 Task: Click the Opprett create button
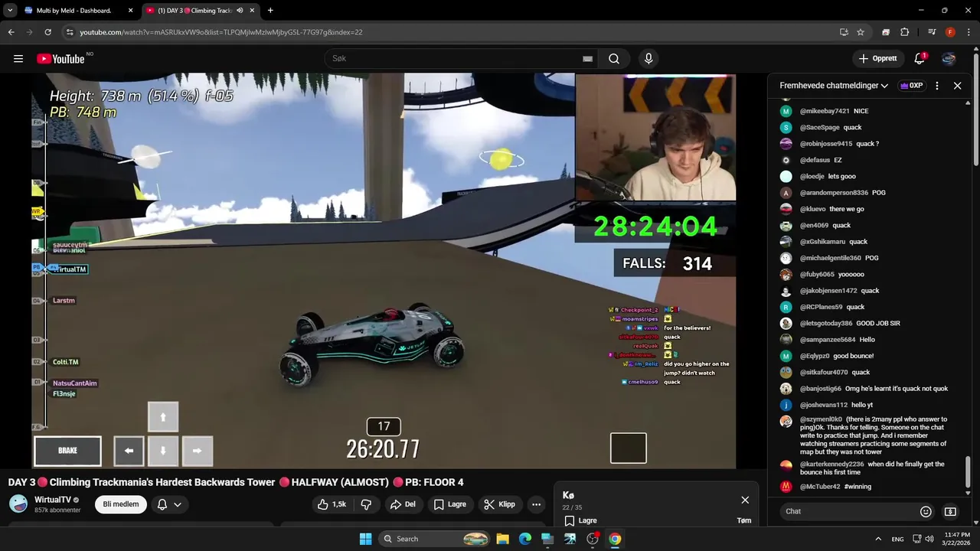point(877,59)
